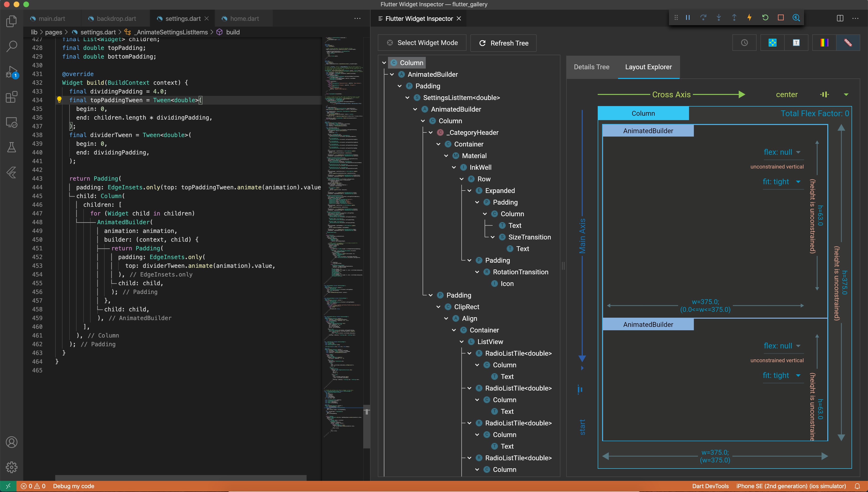The width and height of the screenshot is (868, 492).
Task: Toggle Debug Paint button
Action: [772, 43]
